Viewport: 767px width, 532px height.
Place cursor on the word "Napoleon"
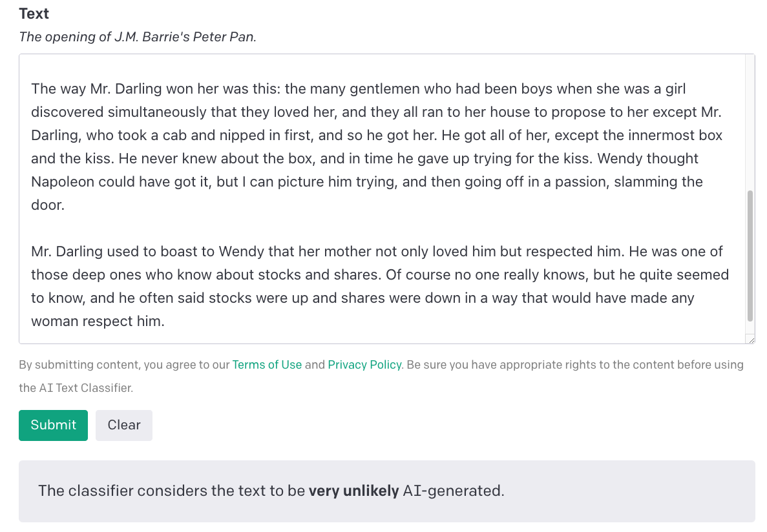click(61, 181)
